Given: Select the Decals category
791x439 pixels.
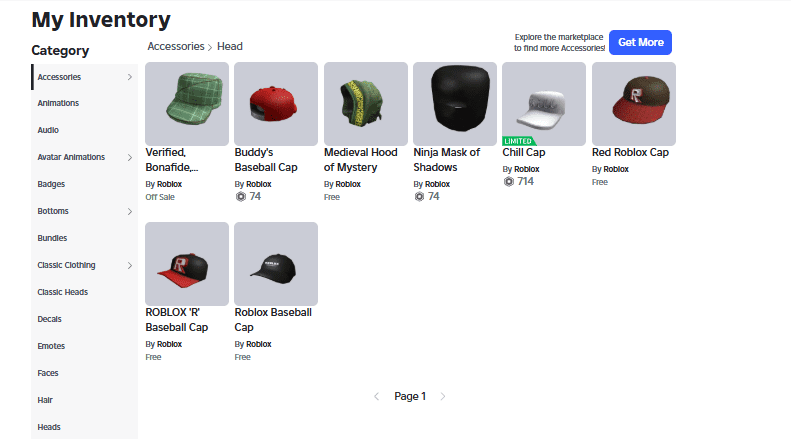Looking at the screenshot, I should click(50, 319).
